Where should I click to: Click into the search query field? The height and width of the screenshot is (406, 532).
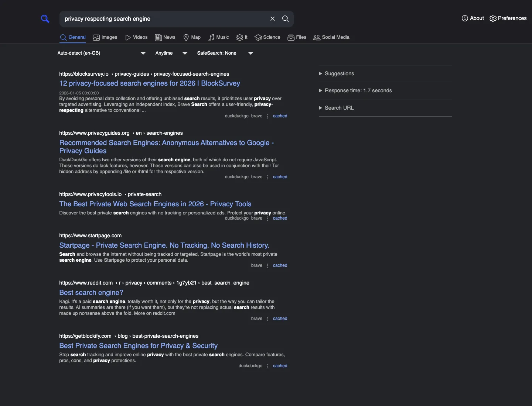[164, 19]
